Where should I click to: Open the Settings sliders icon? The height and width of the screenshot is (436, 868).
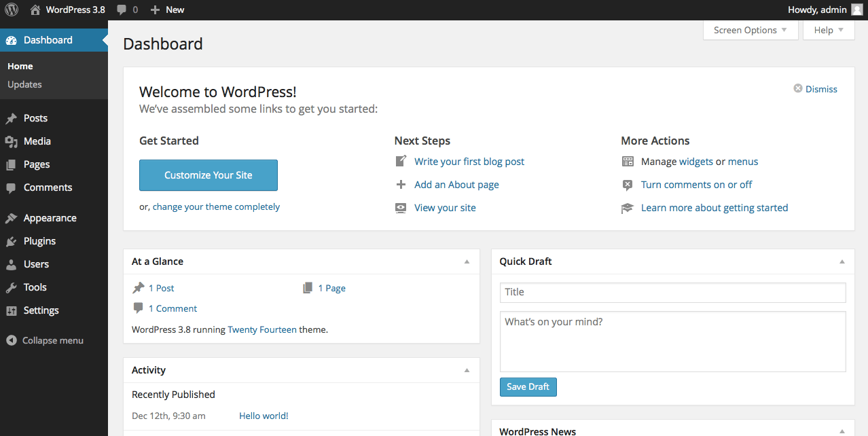click(x=11, y=310)
